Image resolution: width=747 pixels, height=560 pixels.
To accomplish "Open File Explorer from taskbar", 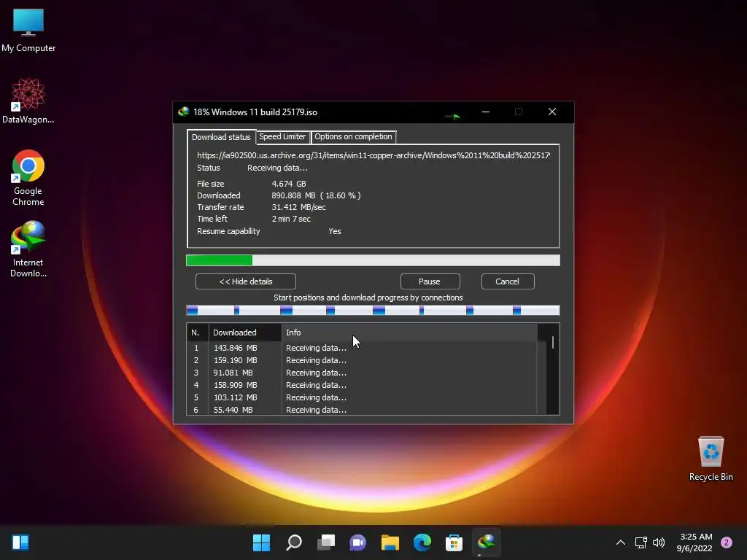I will (390, 542).
